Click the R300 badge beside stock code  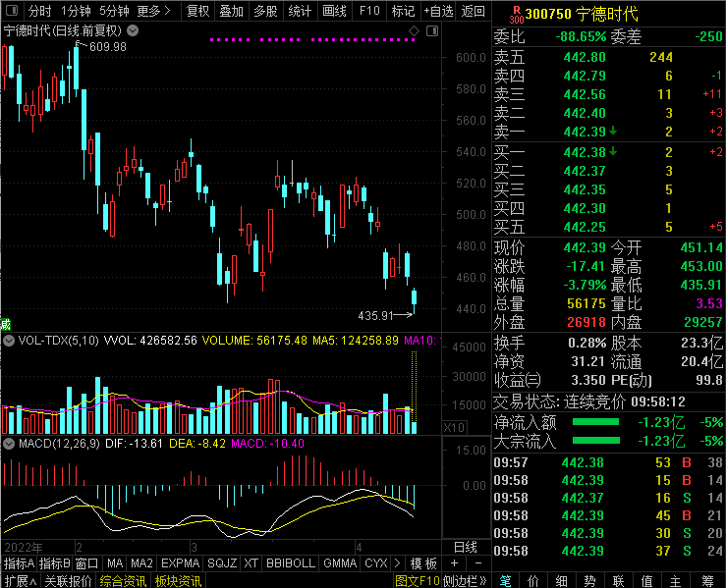pos(516,14)
